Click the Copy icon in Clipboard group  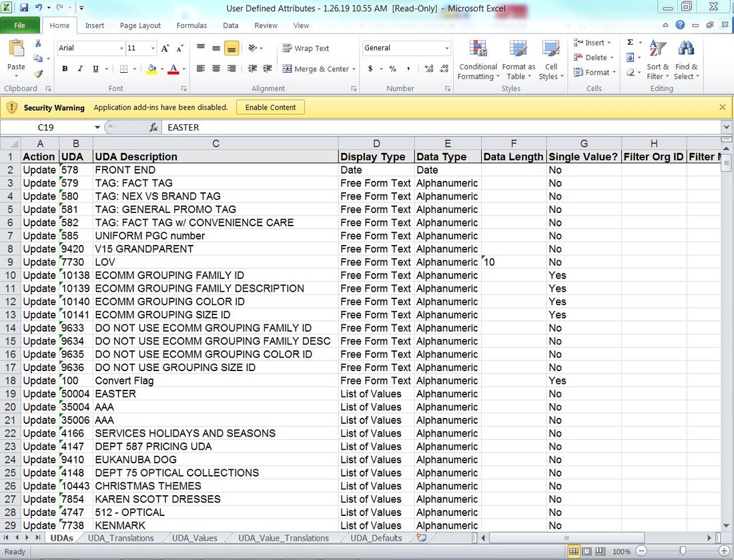point(38,58)
